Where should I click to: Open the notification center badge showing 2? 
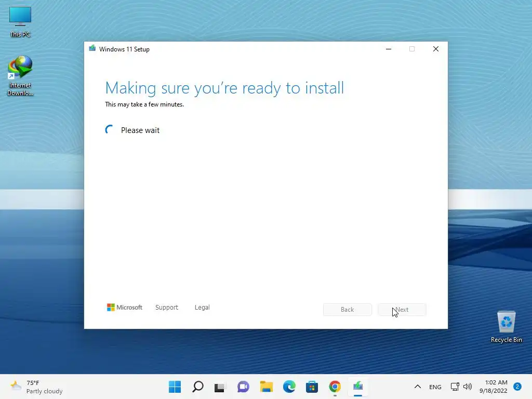click(517, 387)
